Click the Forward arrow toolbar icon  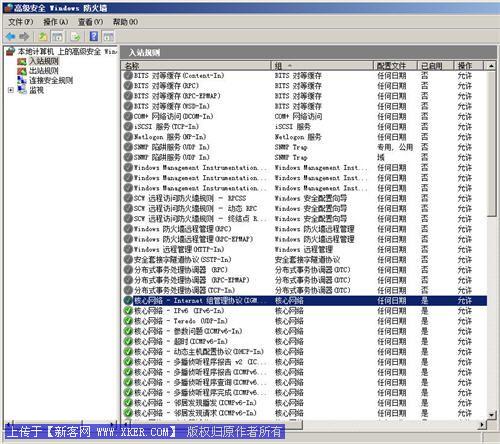24,36
